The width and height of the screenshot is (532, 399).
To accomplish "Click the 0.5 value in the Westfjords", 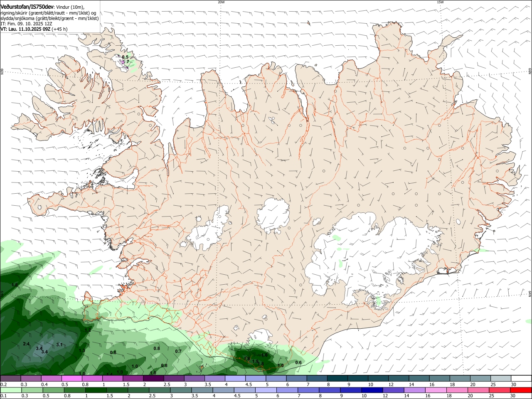I will [x=125, y=57].
